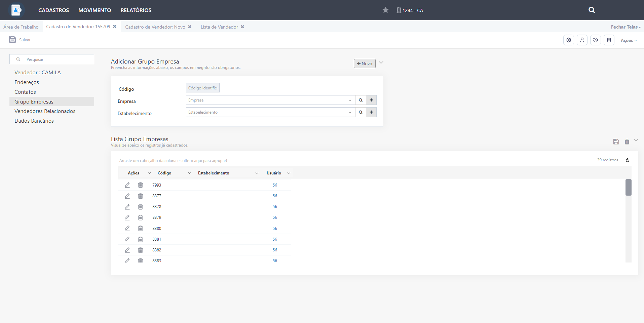The height and width of the screenshot is (323, 644).
Task: Open the settings gear icon in toolbar
Action: [x=569, y=40]
